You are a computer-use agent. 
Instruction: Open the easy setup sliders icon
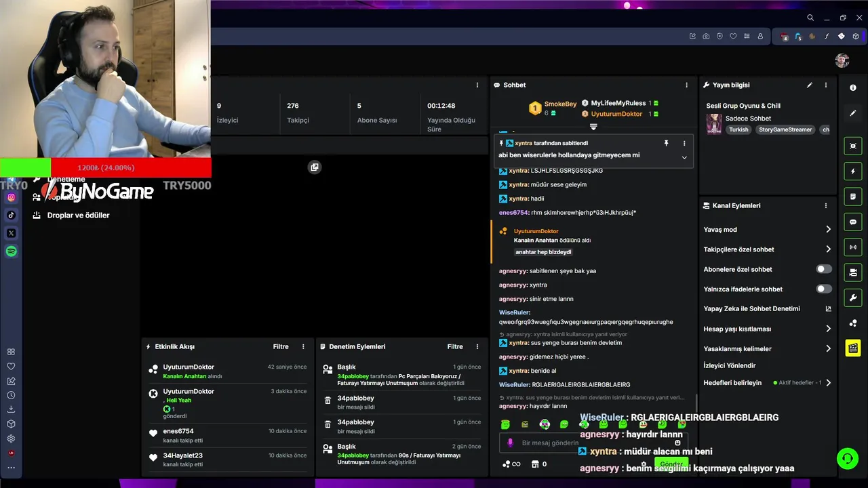click(x=747, y=37)
